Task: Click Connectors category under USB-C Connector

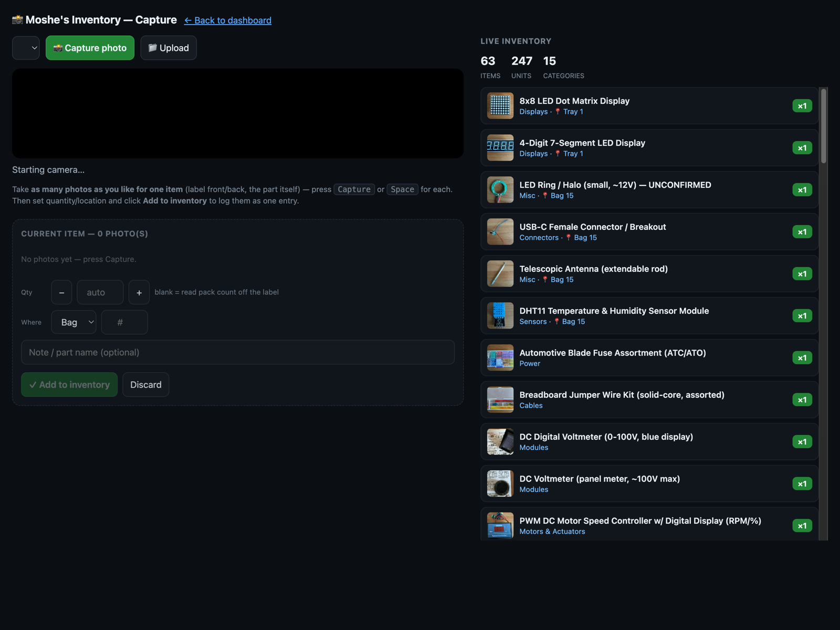Action: (539, 238)
